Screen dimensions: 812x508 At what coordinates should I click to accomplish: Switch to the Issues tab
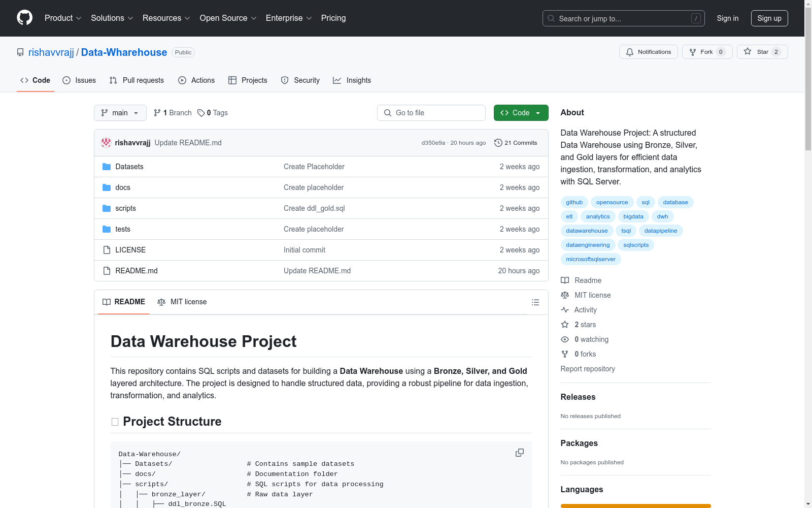coord(79,80)
